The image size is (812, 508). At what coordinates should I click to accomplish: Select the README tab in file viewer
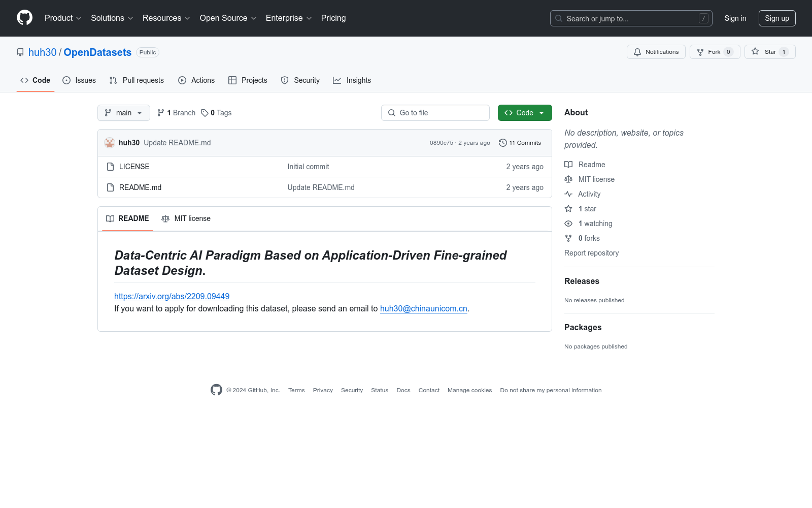[127, 218]
